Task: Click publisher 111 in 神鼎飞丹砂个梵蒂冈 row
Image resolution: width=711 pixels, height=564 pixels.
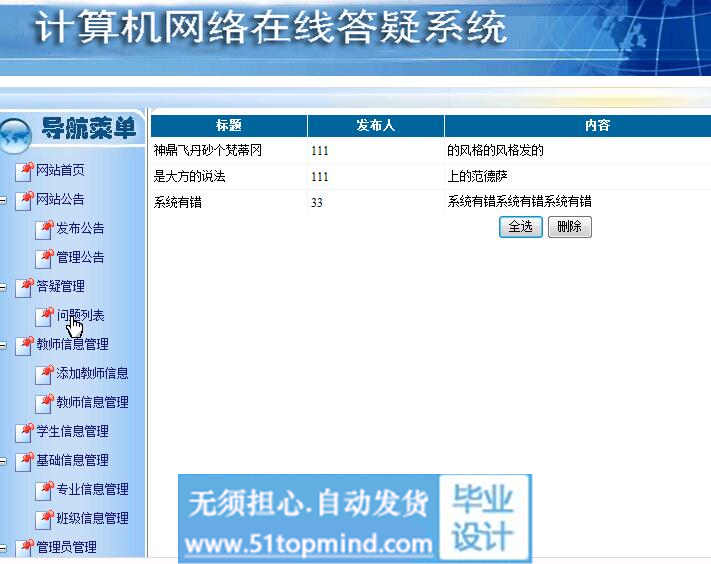Action: click(x=320, y=151)
